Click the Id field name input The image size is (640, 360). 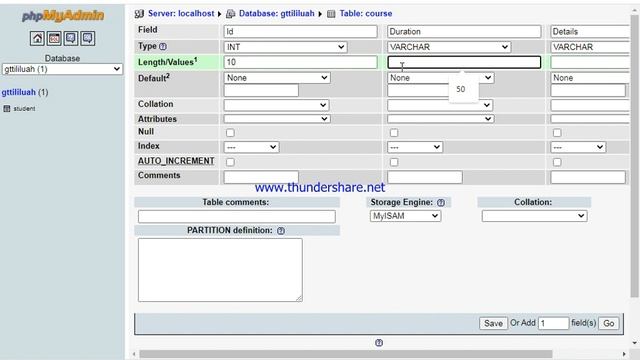300,31
